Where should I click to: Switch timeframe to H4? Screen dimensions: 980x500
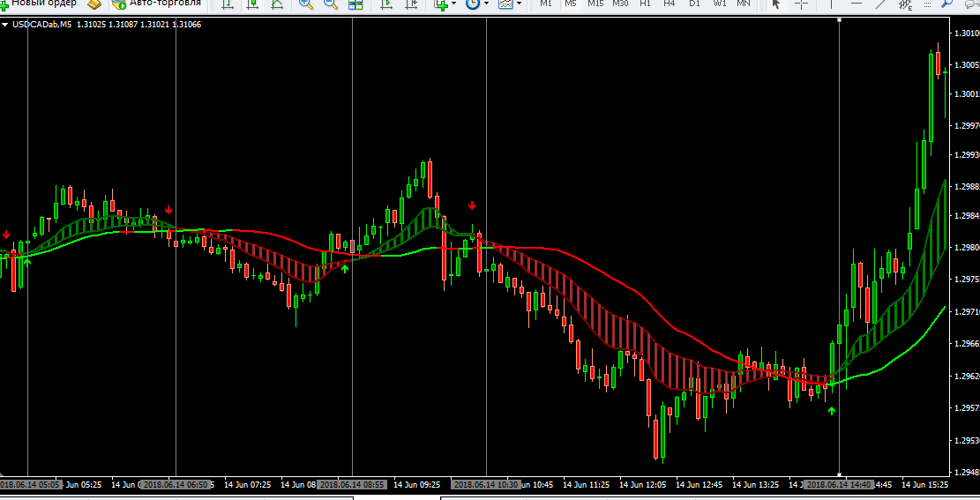point(670,4)
